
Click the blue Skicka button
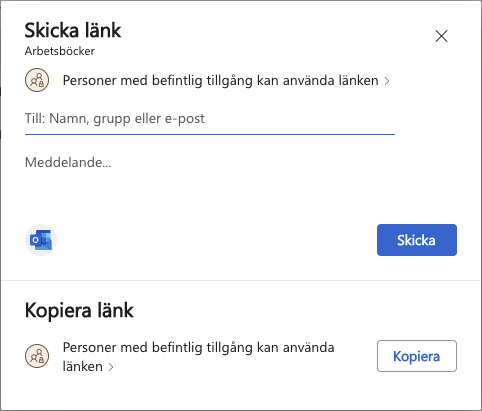(x=417, y=240)
